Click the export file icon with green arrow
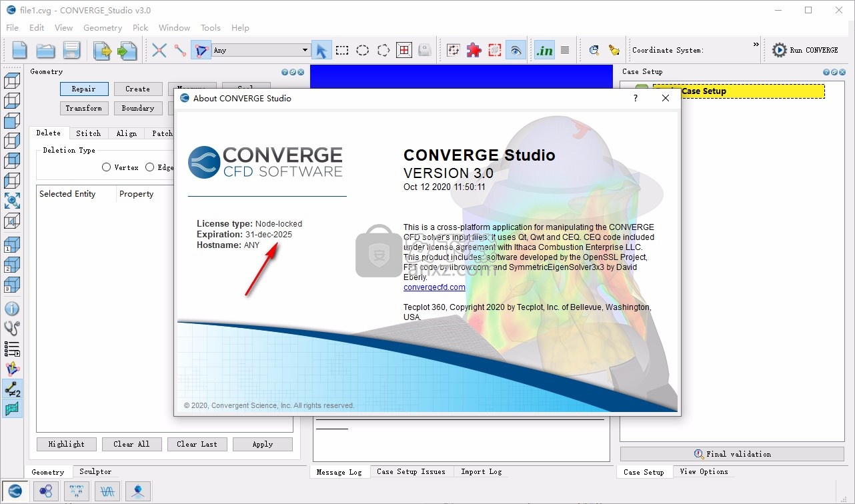The width and height of the screenshot is (855, 504). 127,50
